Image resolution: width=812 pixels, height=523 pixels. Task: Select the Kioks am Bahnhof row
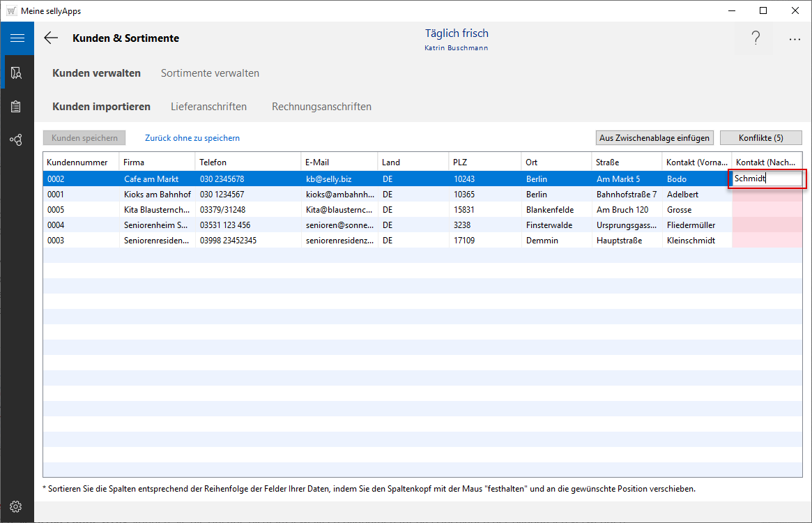(x=157, y=195)
